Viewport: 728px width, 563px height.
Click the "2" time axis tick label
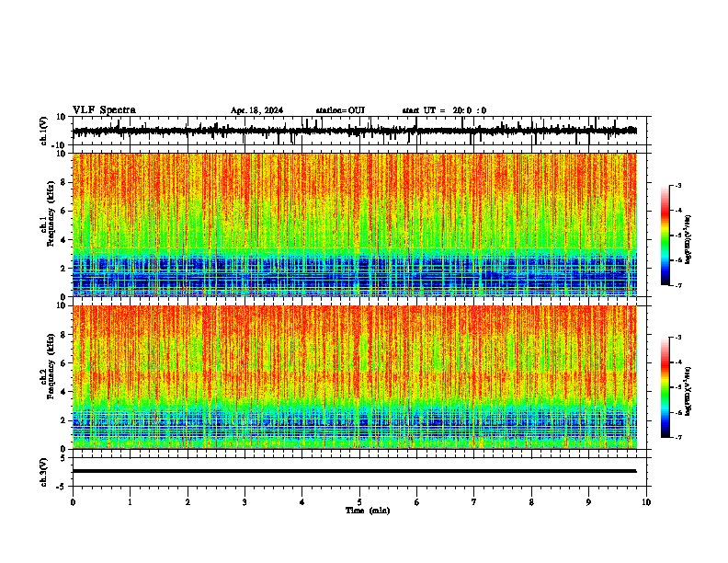pyautogui.click(x=188, y=502)
